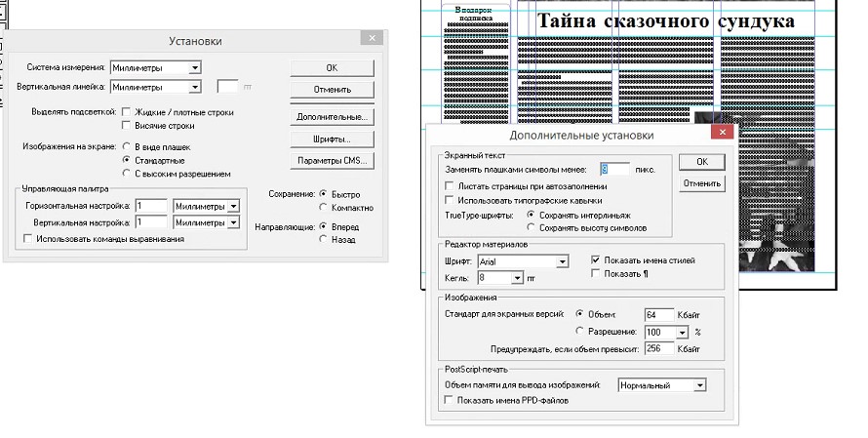Click the Предупреждать 256 Кбайт field
The image size is (868, 438).
659,349
